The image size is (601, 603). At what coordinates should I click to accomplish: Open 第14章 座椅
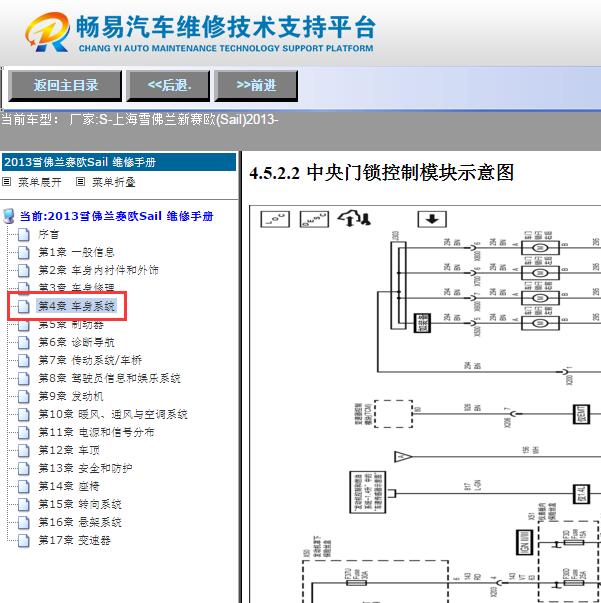pos(69,486)
